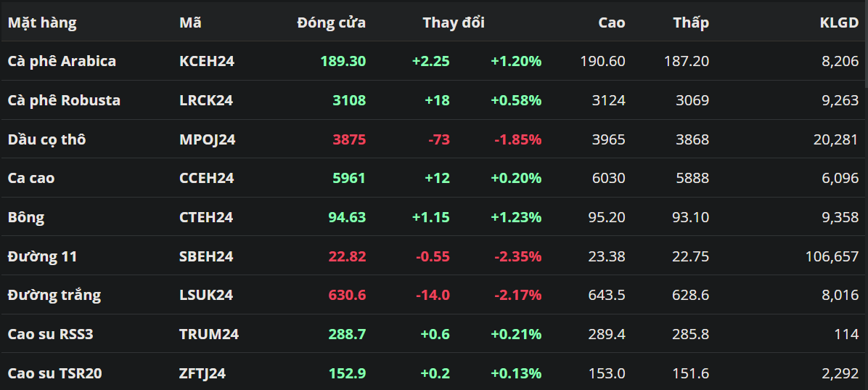Click on Dầu cọ thô commodity
The width and height of the screenshot is (868, 390).
pyautogui.click(x=46, y=139)
